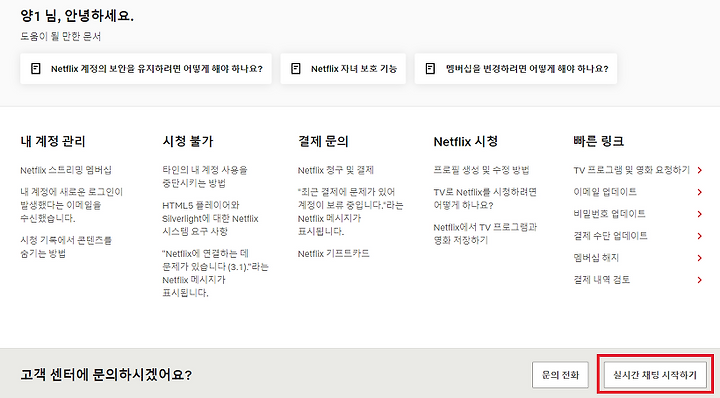720x398 pixels.
Task: Open 시청 기록에서 콘텐츠를 숨기는 방법 link
Action: 66,247
